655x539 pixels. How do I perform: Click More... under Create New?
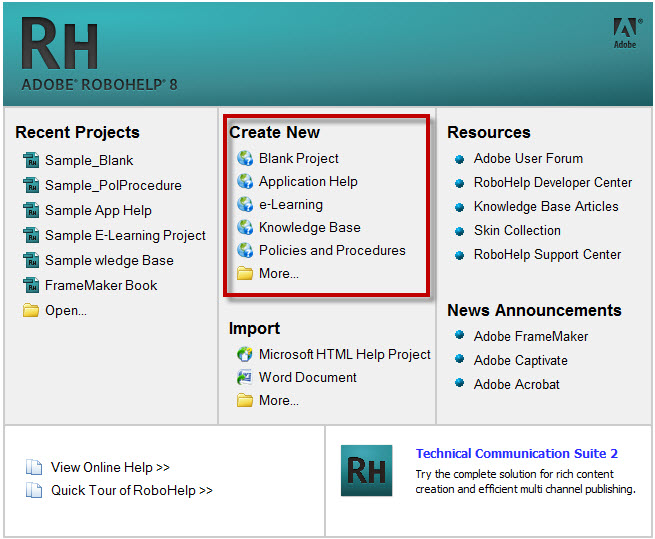[x=279, y=273]
